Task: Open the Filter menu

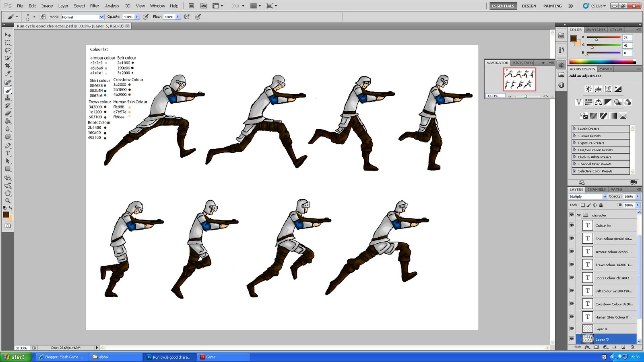Action: click(x=94, y=6)
